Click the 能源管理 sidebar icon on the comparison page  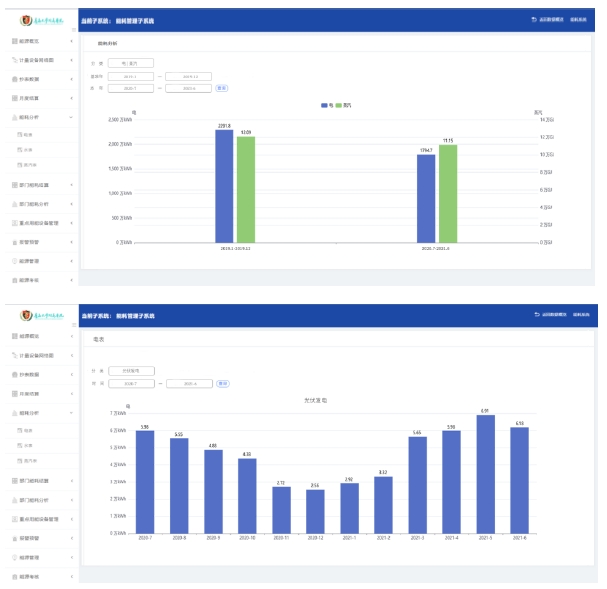(15, 261)
